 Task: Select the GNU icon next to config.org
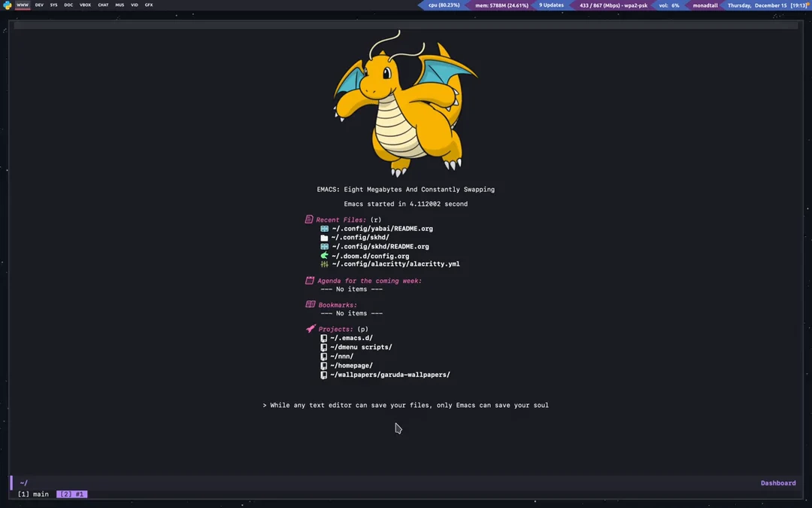click(324, 255)
